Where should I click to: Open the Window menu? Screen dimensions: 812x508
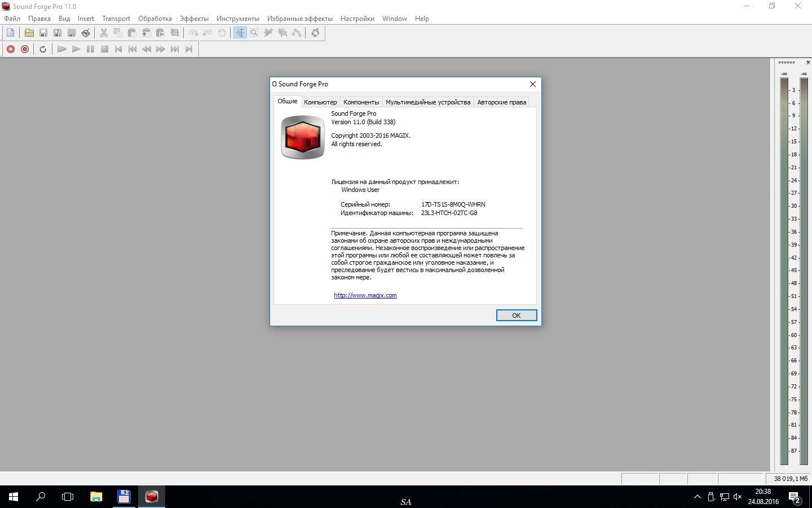click(395, 19)
